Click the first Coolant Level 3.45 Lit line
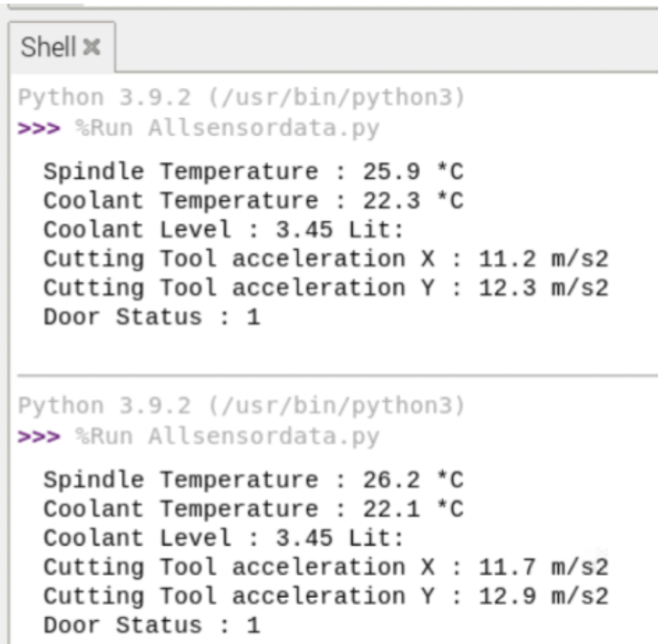The image size is (666, 644). (223, 230)
